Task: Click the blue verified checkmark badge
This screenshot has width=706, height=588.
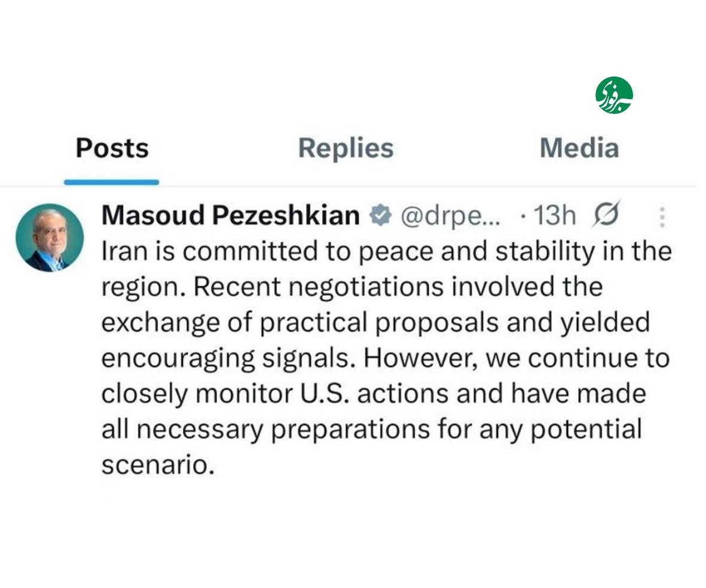Action: point(381,215)
